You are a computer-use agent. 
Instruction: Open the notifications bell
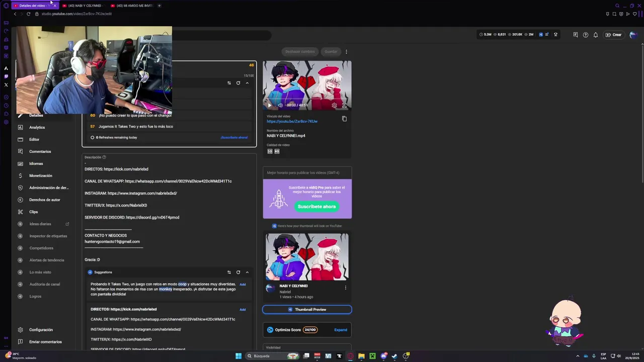point(595,35)
